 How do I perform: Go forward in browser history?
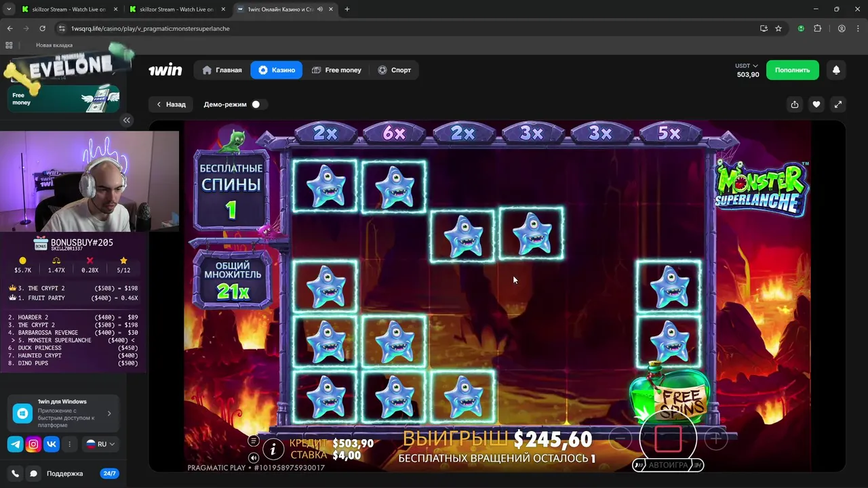(x=26, y=28)
